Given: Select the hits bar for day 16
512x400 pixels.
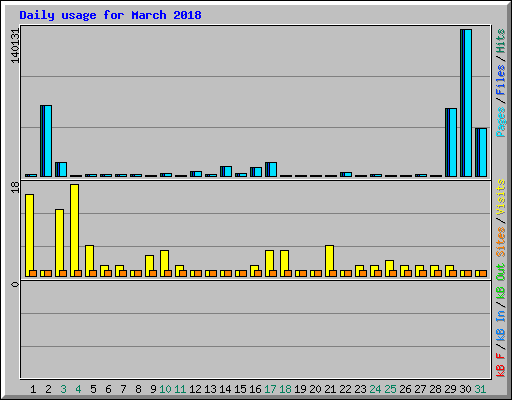Looking at the screenshot, I should [x=256, y=172].
